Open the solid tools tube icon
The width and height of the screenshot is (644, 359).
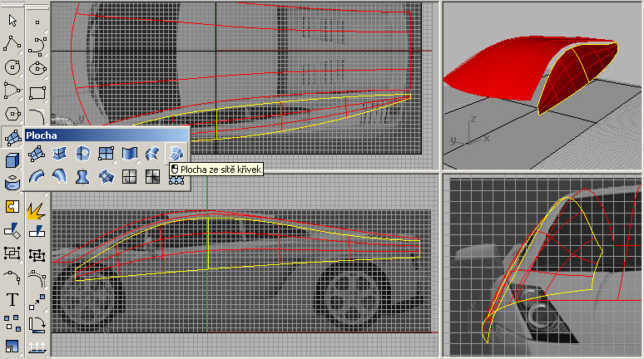coord(12,184)
